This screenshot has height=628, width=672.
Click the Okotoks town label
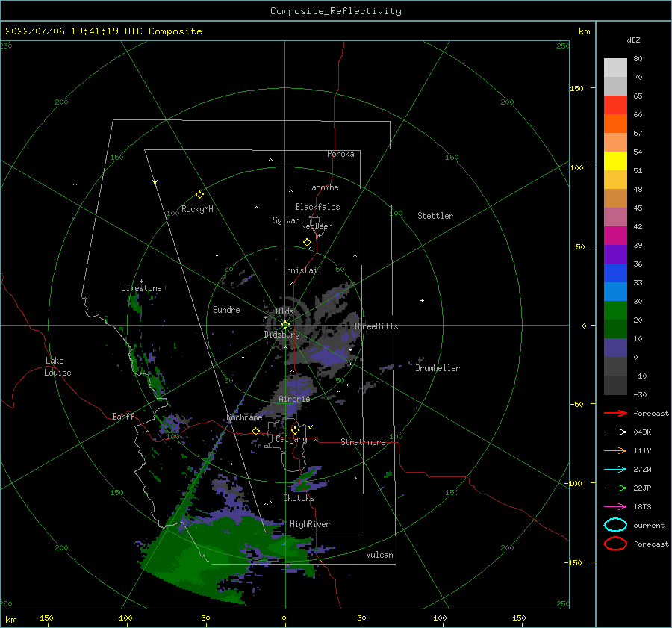(x=299, y=498)
